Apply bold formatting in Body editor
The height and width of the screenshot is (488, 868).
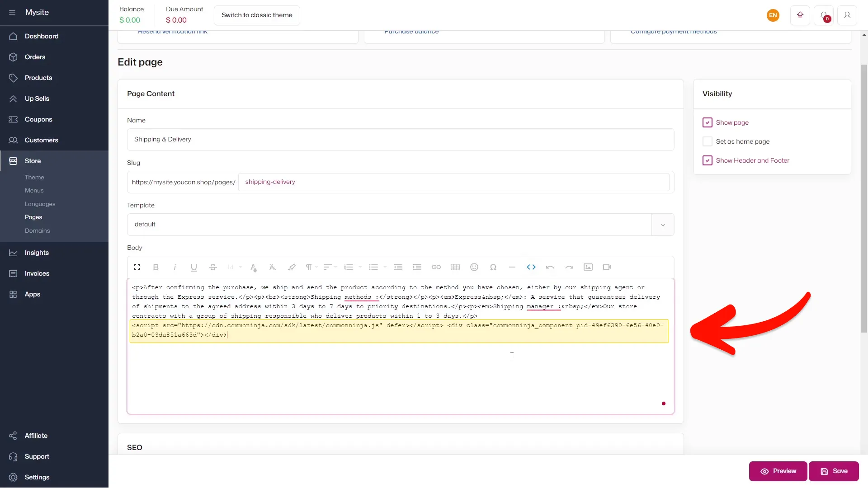[x=156, y=267]
